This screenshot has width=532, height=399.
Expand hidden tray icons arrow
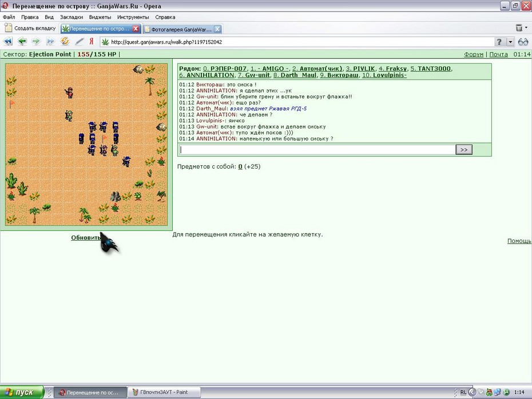(x=472, y=392)
